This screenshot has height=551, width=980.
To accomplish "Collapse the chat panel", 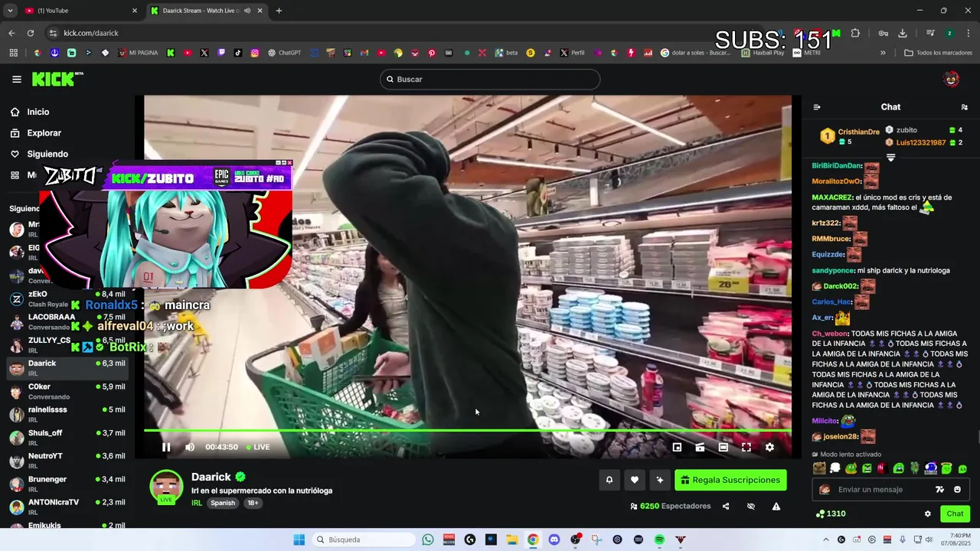I will pyautogui.click(x=817, y=107).
